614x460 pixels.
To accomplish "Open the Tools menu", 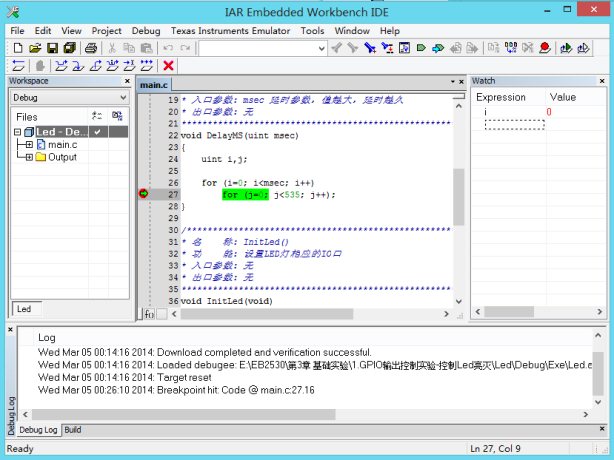I will tap(312, 31).
